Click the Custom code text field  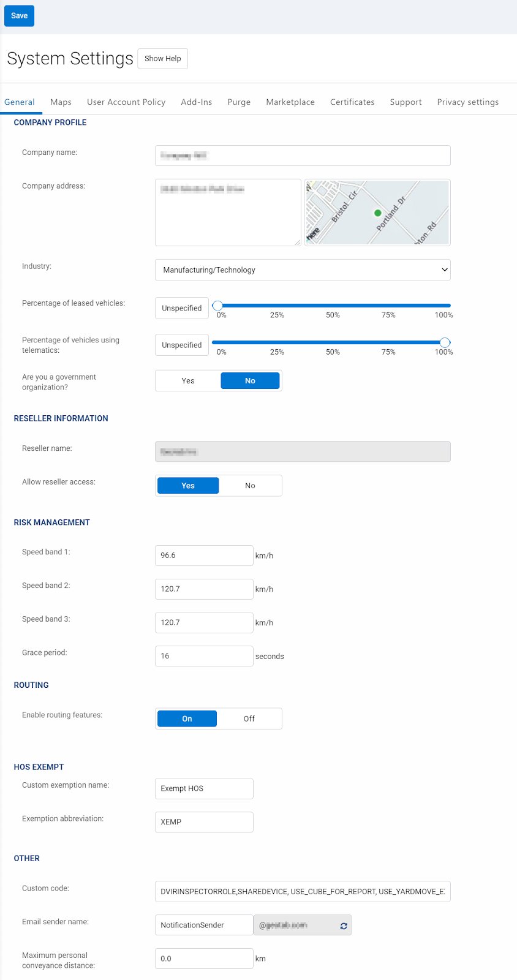point(303,892)
